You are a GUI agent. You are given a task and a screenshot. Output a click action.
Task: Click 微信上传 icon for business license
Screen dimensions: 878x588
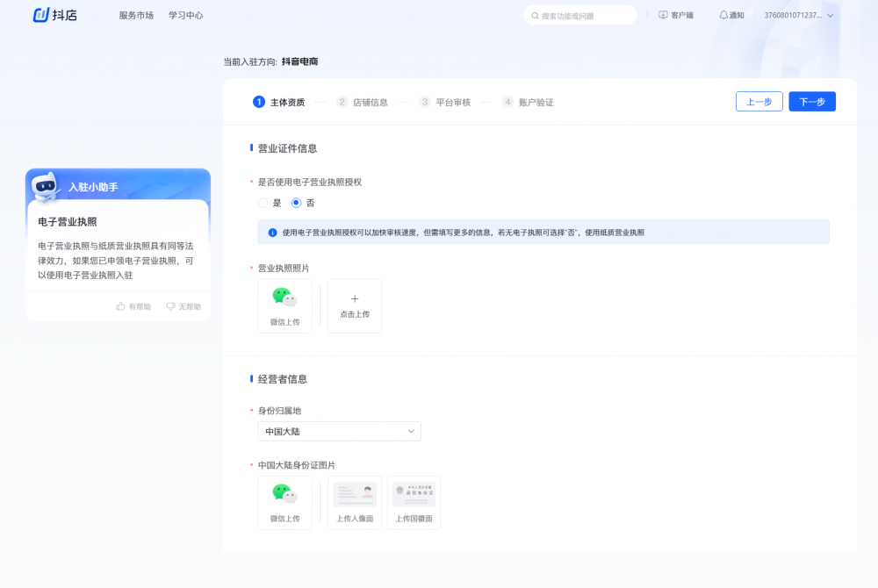pos(284,299)
